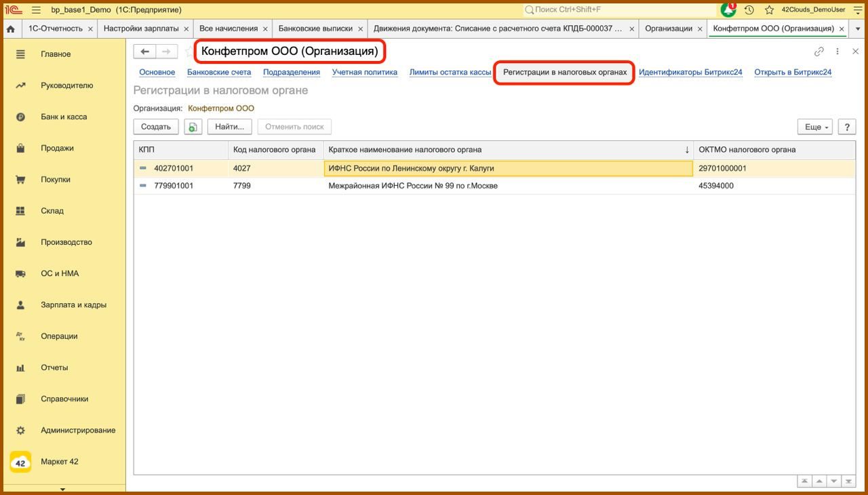Open the Зарплата и кадры section
Screen dimensions: 868x495
73,305
